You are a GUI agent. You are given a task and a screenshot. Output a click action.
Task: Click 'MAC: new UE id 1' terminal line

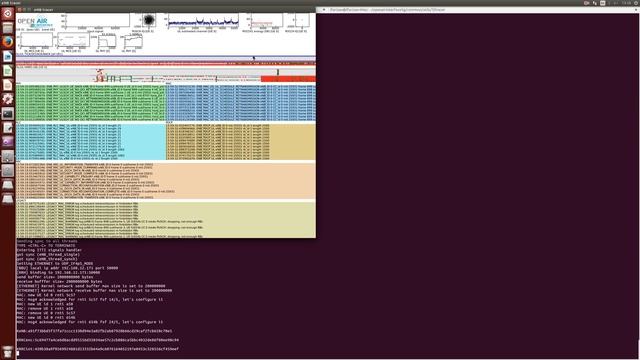point(45,304)
